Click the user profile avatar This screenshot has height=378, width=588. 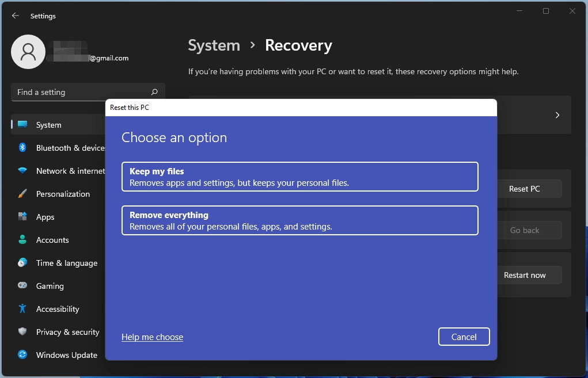[28, 51]
